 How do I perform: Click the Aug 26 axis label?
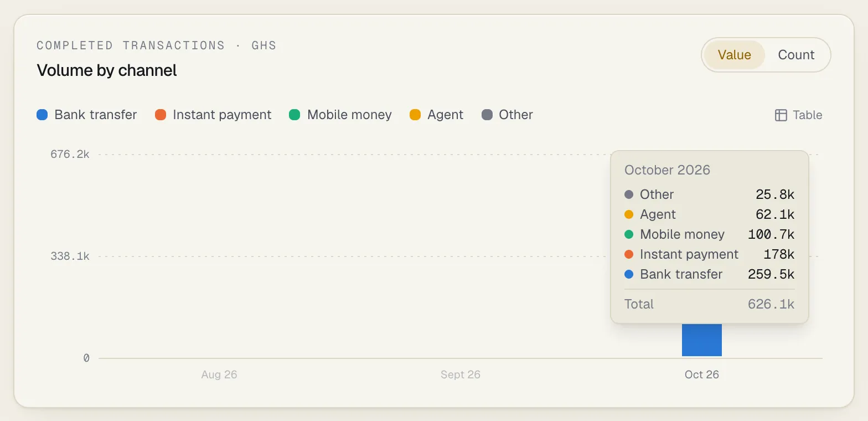(219, 374)
